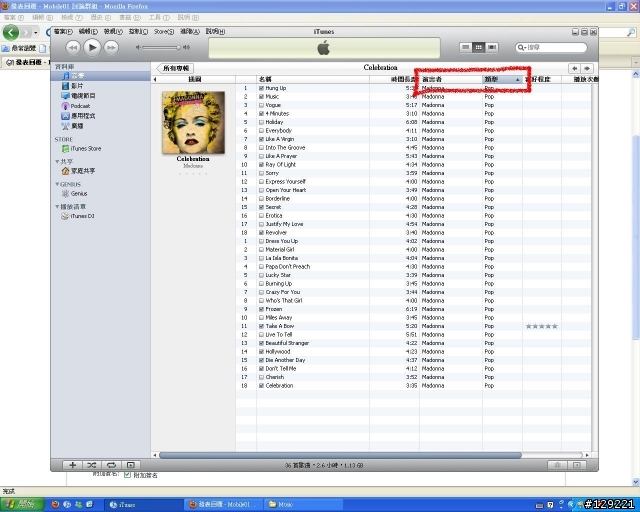Click Genius button at bottom right
Screen dimensions: 640x512
pyautogui.click(x=557, y=465)
